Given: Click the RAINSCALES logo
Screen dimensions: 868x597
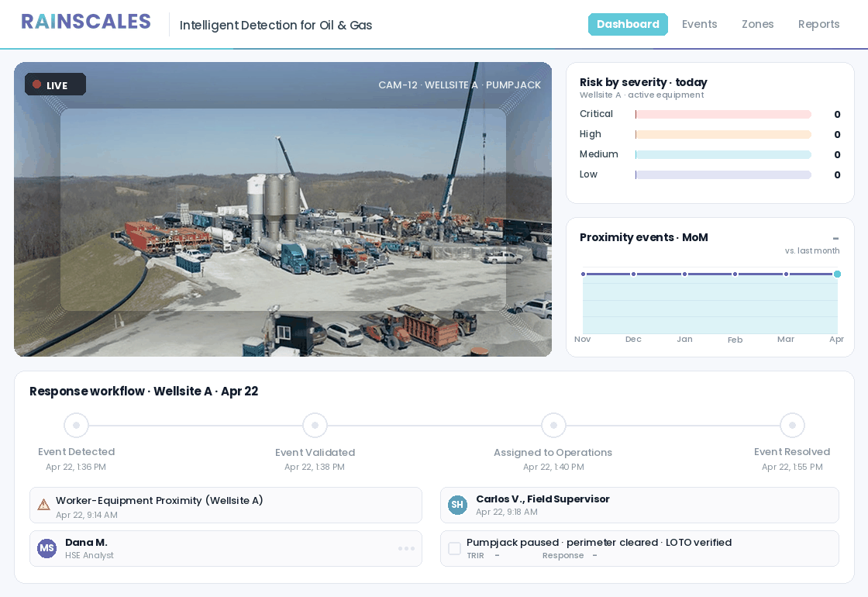Looking at the screenshot, I should click(86, 22).
